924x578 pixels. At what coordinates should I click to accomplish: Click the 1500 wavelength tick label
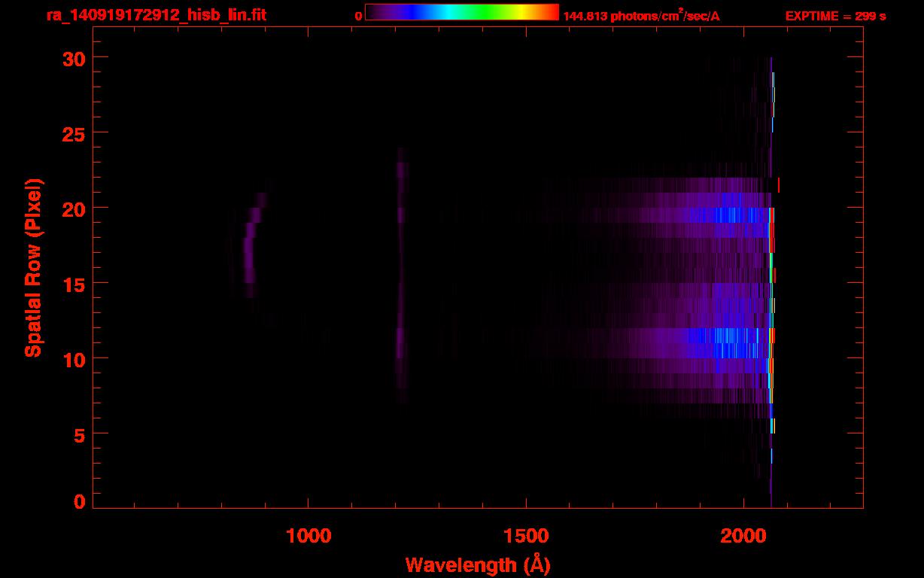pos(526,535)
